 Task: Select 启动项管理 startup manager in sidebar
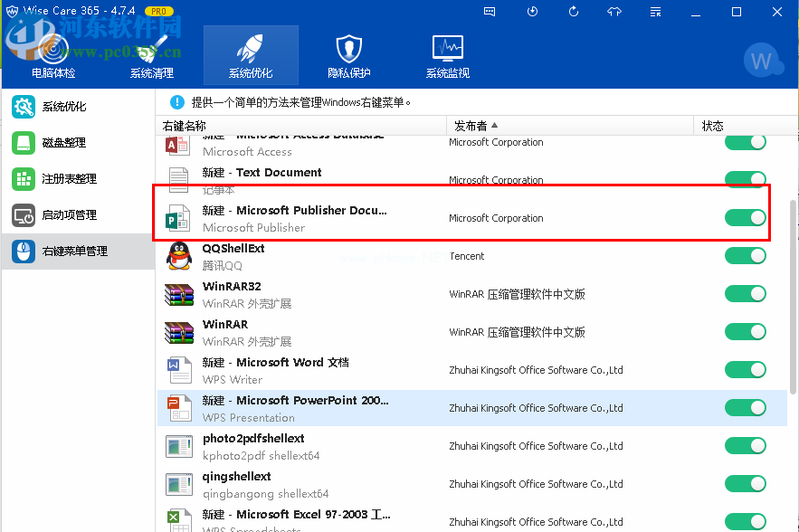tap(69, 215)
